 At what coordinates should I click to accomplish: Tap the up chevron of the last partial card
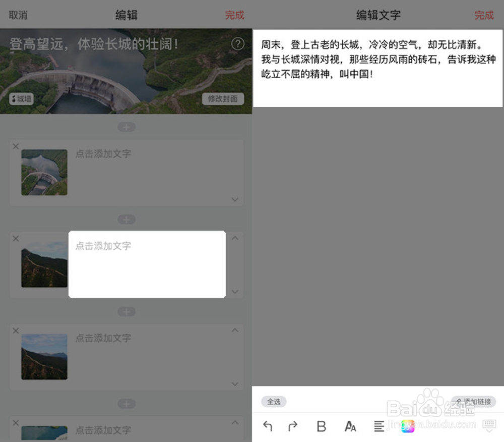(x=235, y=422)
